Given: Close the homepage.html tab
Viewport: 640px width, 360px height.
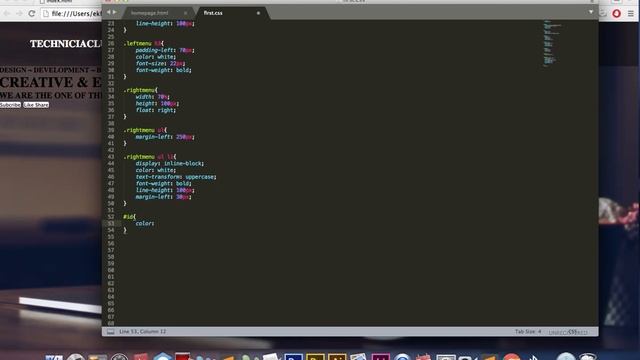Looking at the screenshot, I should (x=186, y=13).
